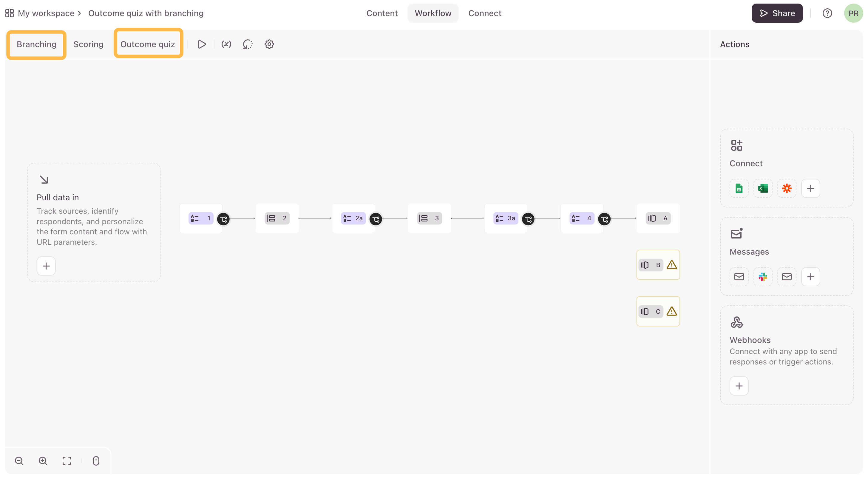Connect Zapier integration
Viewport: 868px width, 477px height.
pyautogui.click(x=787, y=188)
